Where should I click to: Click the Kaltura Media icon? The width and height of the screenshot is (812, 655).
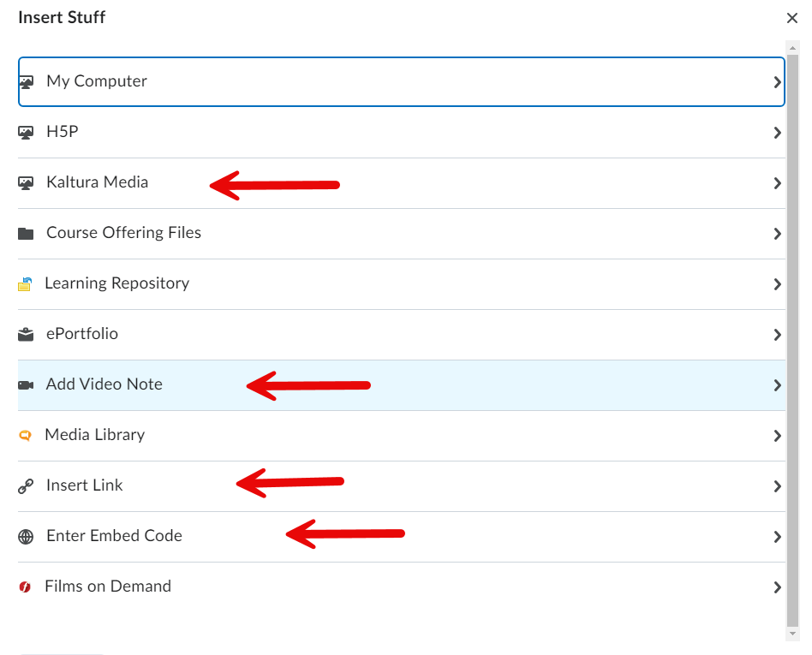(x=26, y=183)
